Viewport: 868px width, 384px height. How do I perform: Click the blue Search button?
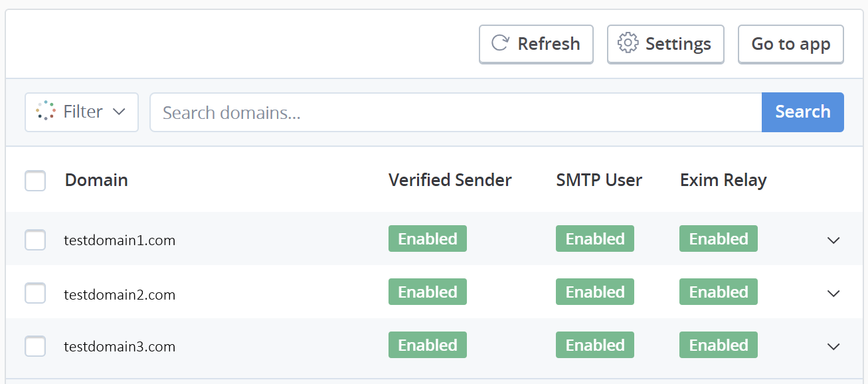(x=803, y=112)
